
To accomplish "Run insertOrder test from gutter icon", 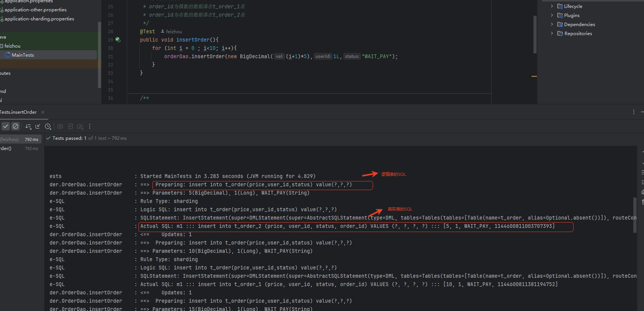I will point(118,40).
